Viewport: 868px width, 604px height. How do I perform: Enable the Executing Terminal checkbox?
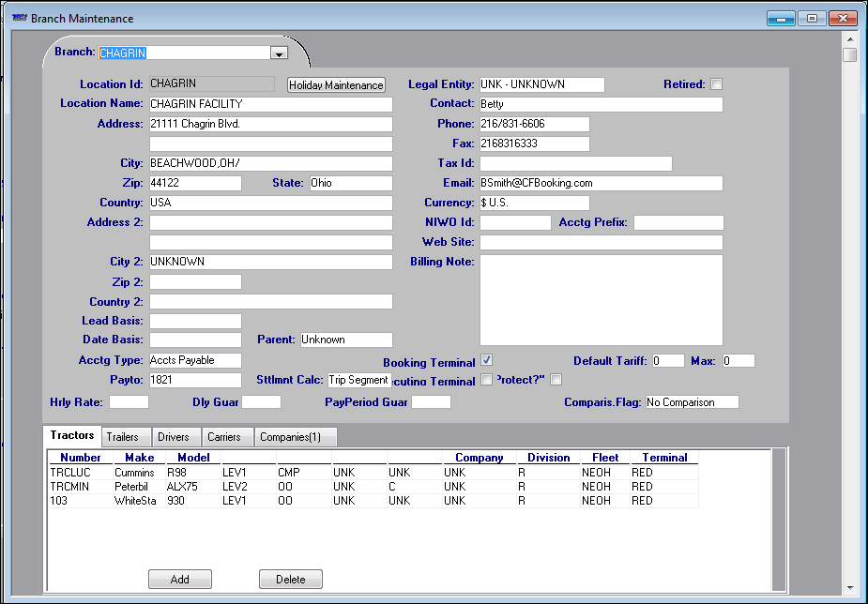486,380
